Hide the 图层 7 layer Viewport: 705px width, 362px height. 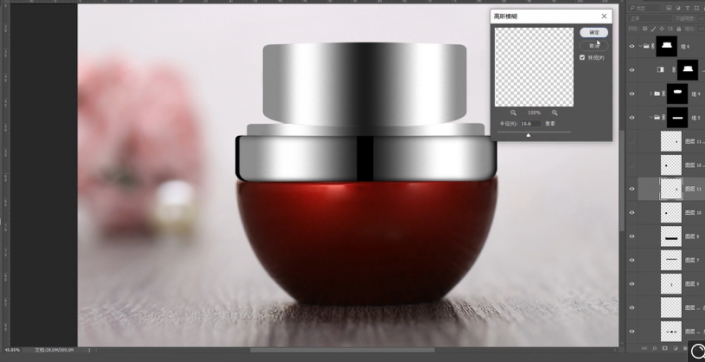tap(632, 260)
